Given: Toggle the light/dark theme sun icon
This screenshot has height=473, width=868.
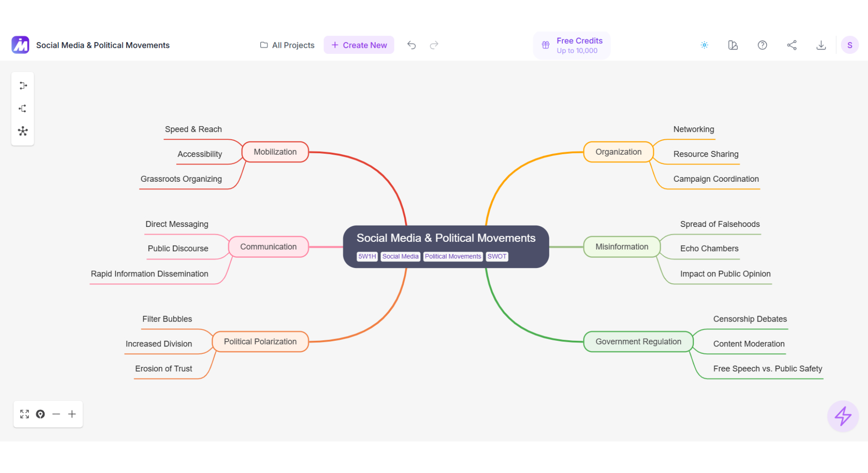Looking at the screenshot, I should [x=704, y=45].
